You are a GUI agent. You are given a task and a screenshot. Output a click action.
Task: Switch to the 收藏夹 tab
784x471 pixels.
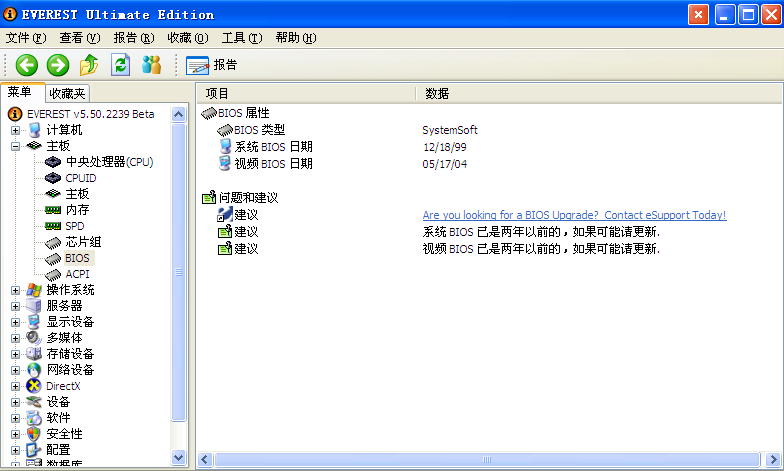[68, 94]
